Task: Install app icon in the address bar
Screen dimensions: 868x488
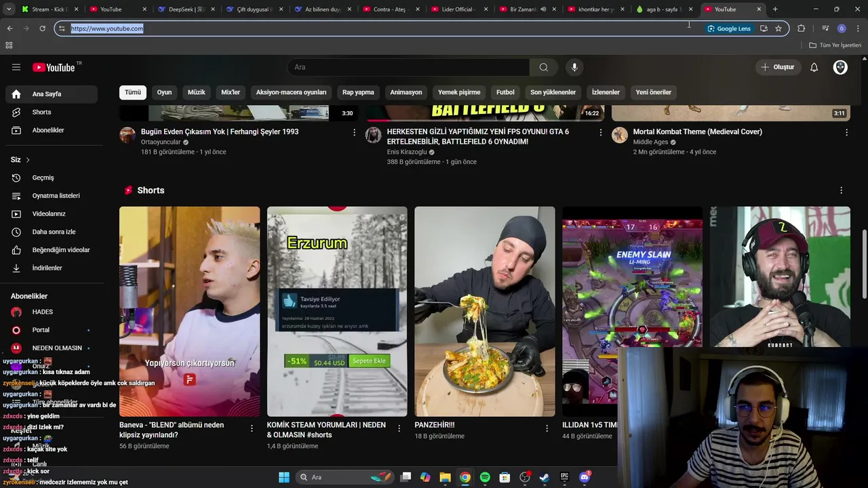Action: 764,28
